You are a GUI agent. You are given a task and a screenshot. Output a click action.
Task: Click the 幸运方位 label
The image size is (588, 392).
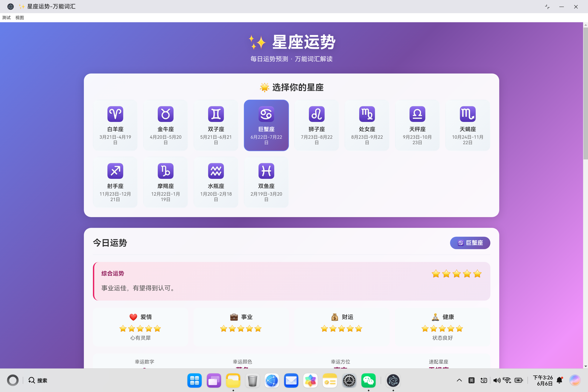coord(341,362)
